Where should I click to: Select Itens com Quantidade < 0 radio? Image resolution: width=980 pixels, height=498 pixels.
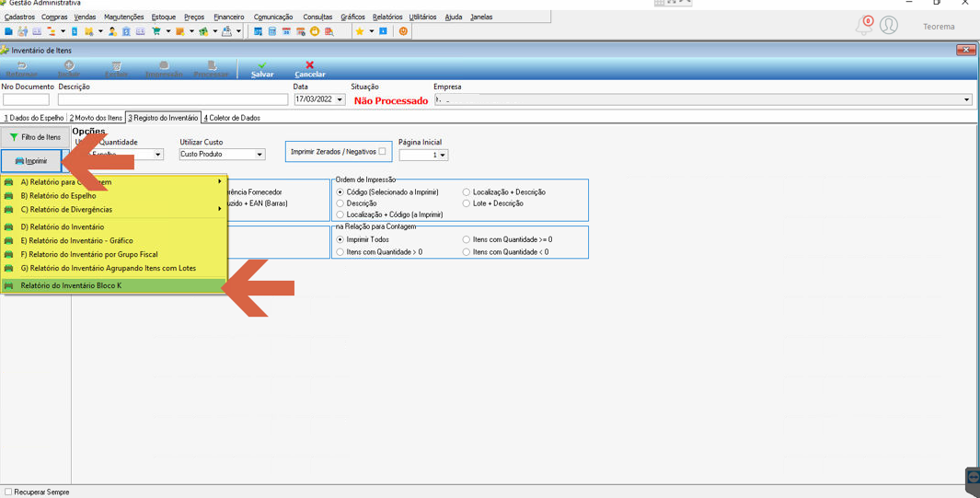[467, 252]
